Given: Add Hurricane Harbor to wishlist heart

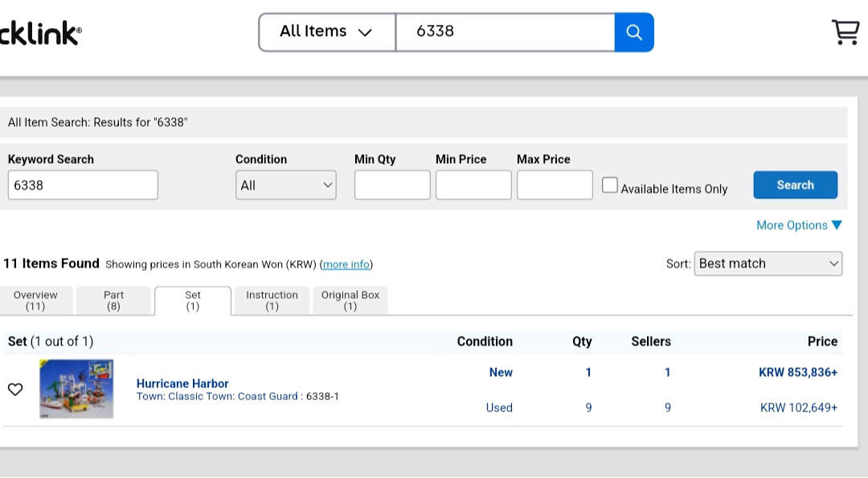Looking at the screenshot, I should [x=15, y=390].
